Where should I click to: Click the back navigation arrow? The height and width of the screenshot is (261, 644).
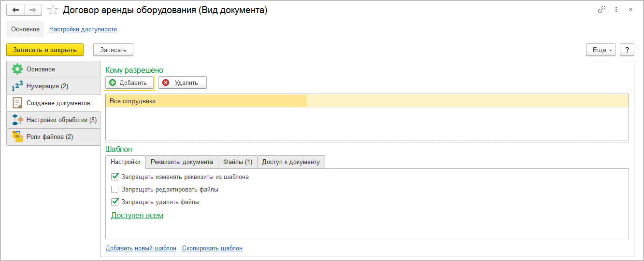pyautogui.click(x=15, y=10)
